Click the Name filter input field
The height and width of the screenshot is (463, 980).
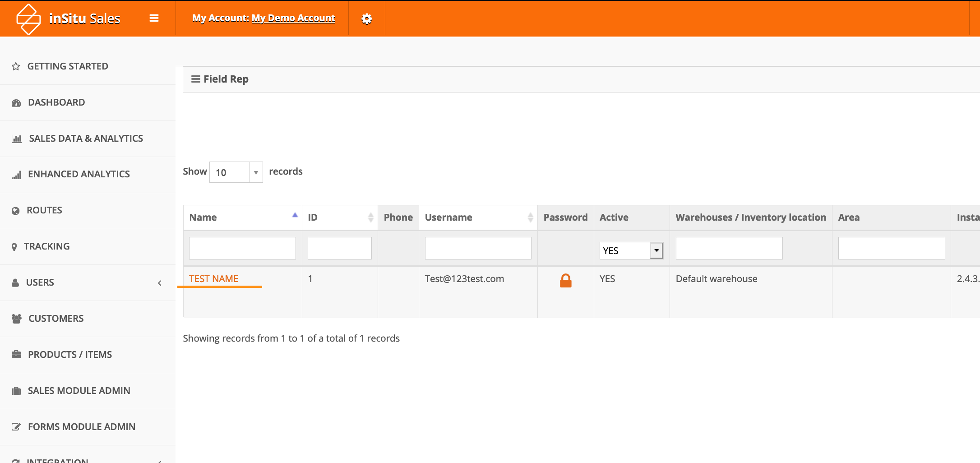click(x=242, y=248)
